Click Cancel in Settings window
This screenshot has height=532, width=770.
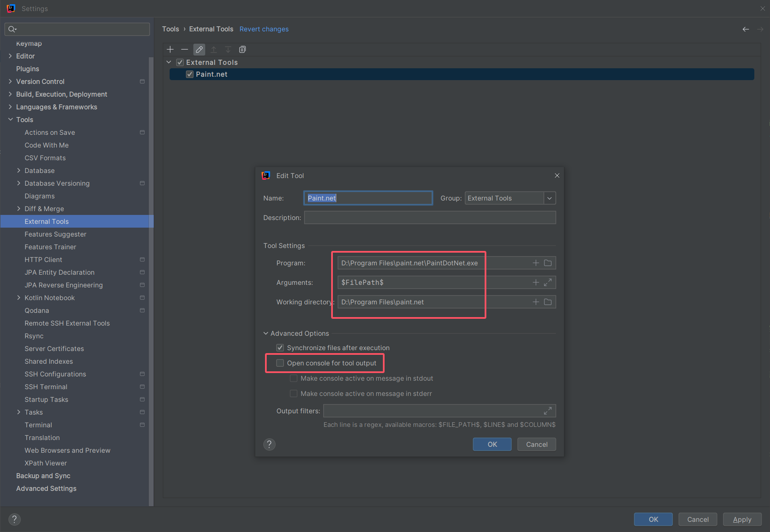(698, 519)
